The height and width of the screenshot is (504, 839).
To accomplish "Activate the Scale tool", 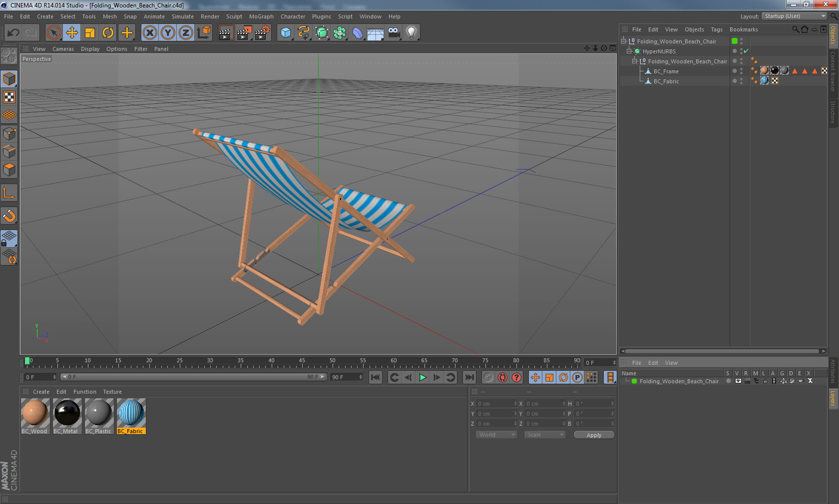I will click(x=90, y=33).
